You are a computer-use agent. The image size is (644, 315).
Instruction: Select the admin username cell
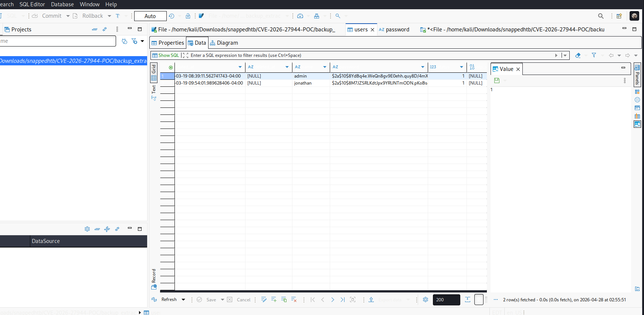coord(301,76)
